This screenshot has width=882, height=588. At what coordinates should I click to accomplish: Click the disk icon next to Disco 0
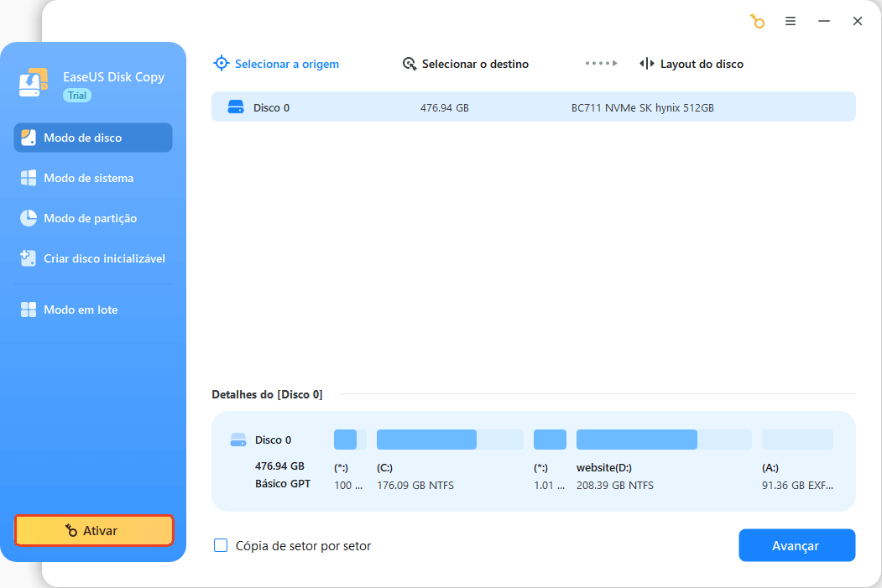[x=237, y=107]
